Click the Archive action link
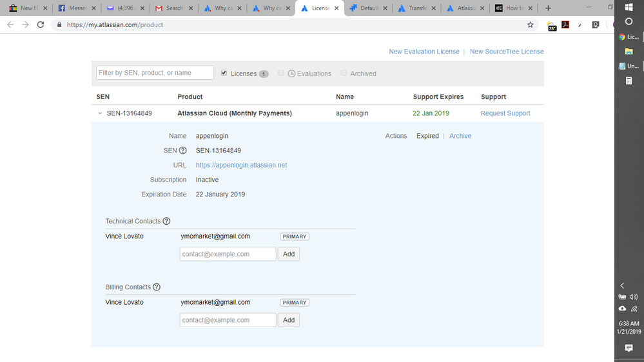Screen dimensions: 644x362 point(460,136)
